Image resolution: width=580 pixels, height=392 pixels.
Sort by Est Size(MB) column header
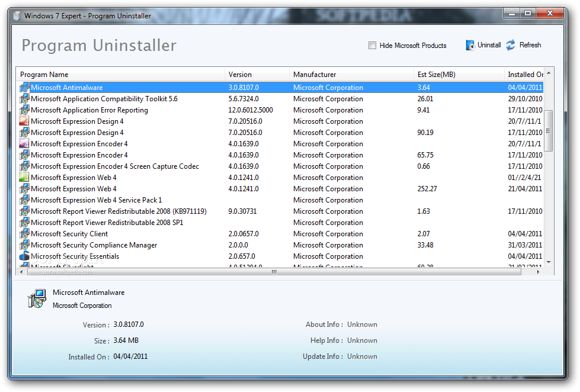pos(459,75)
